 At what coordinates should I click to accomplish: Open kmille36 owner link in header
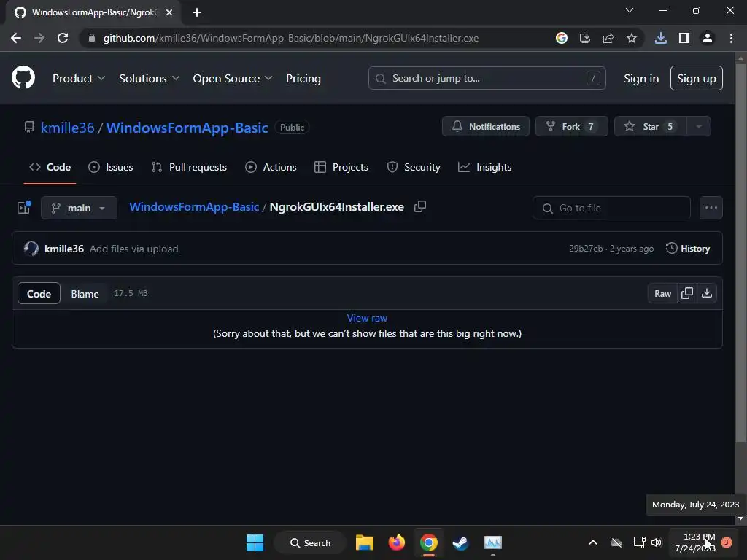point(68,128)
